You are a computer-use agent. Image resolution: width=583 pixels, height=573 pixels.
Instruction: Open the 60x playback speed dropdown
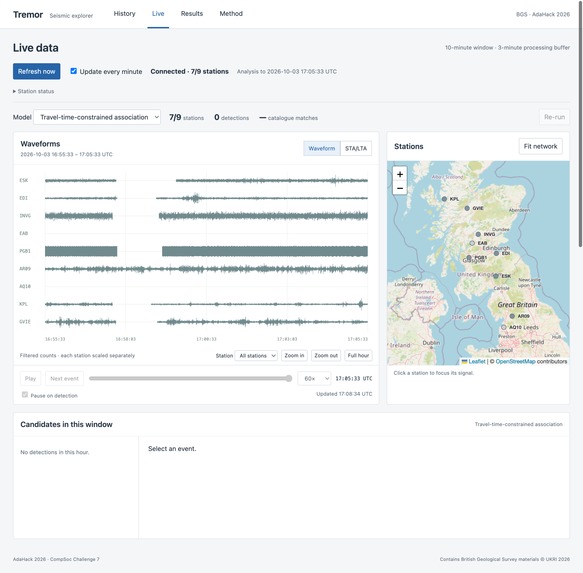click(x=314, y=379)
